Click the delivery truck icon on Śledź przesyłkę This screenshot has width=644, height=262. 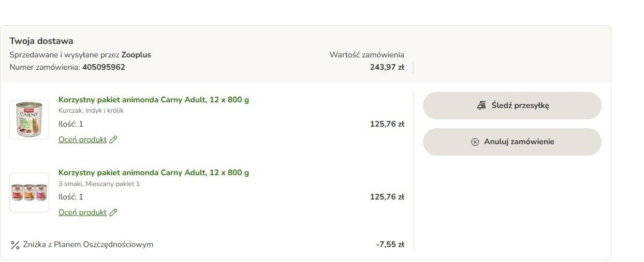click(x=481, y=105)
